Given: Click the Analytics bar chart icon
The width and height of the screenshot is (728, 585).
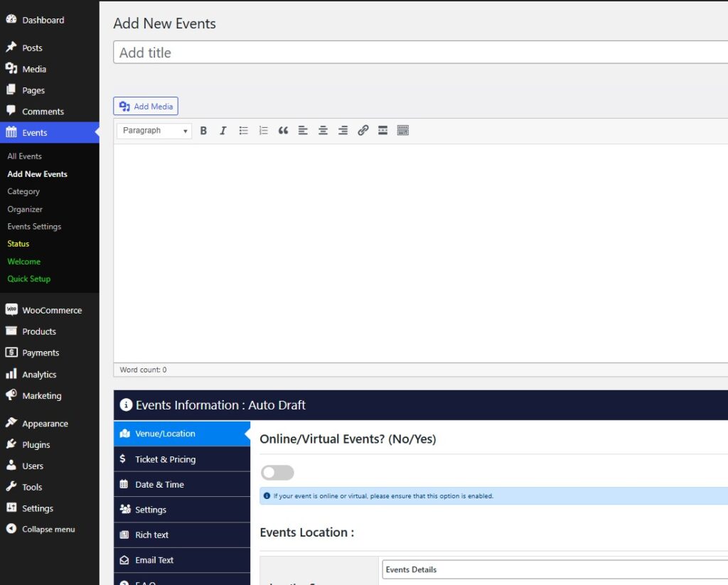Looking at the screenshot, I should click(x=11, y=374).
